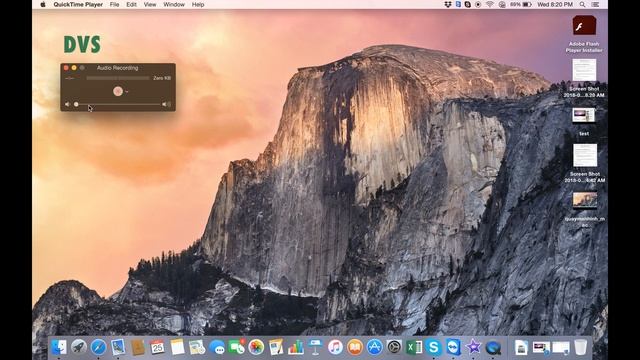Open TeamViewer in the Dock

click(453, 347)
